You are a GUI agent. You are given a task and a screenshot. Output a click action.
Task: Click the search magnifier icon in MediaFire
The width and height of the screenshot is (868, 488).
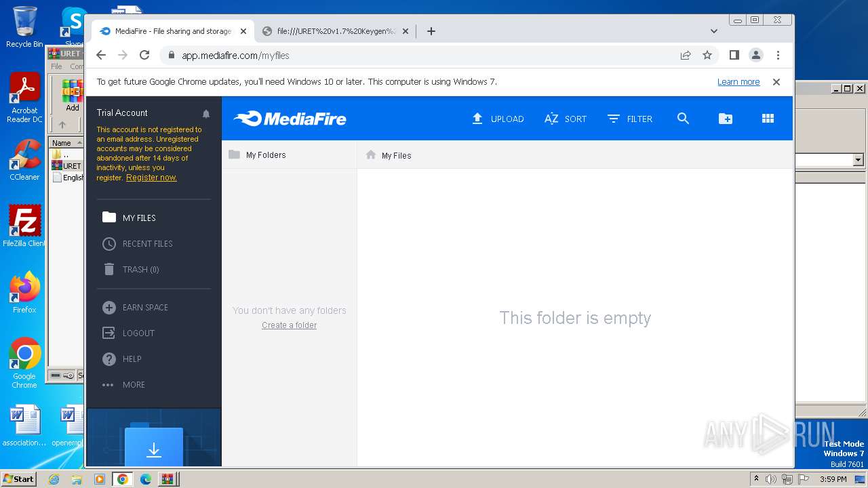coord(683,119)
